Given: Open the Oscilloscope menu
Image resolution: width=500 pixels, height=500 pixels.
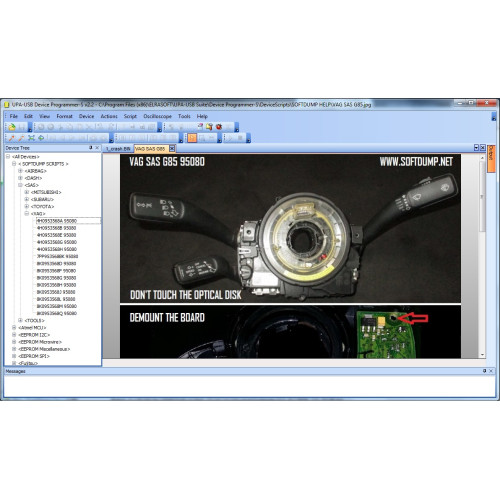Looking at the screenshot, I should pyautogui.click(x=157, y=116).
